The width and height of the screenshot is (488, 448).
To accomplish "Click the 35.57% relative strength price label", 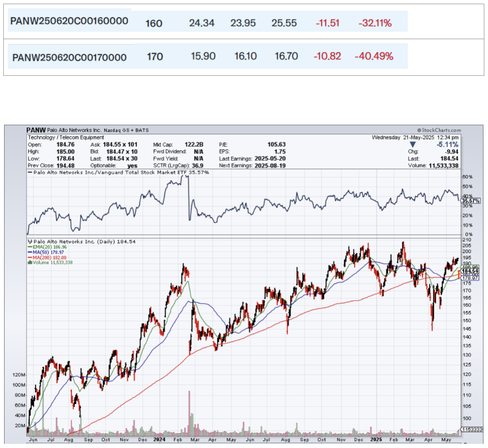I will coord(470,201).
